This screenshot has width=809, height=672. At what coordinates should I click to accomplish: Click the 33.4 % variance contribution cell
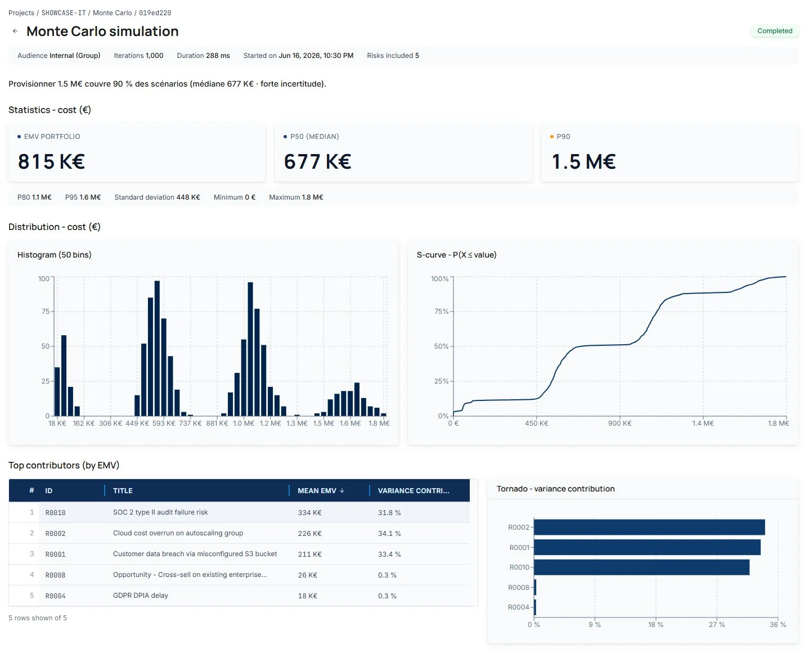[389, 554]
